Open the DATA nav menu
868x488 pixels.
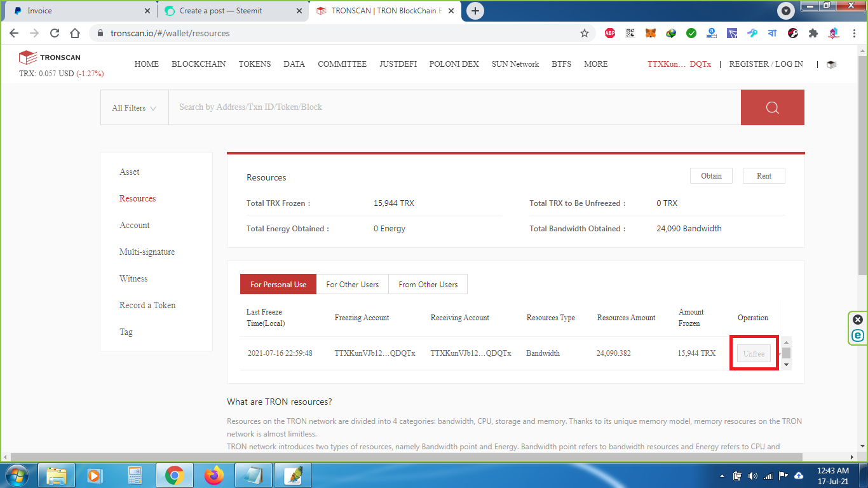294,64
